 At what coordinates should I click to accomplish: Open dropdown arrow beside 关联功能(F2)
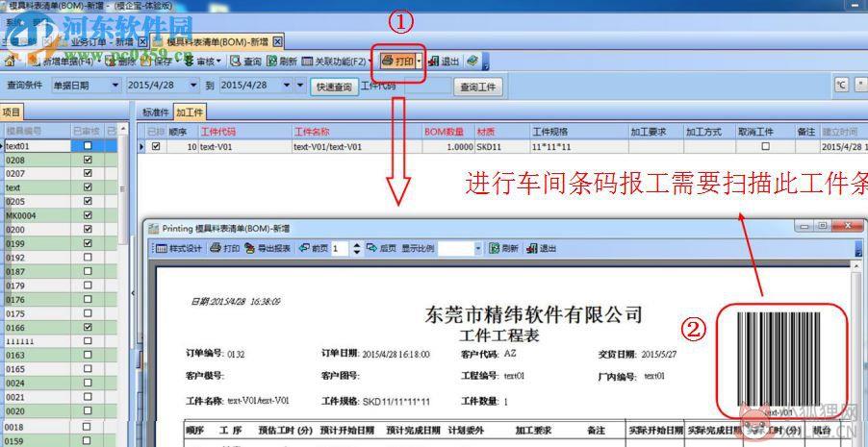pos(370,62)
